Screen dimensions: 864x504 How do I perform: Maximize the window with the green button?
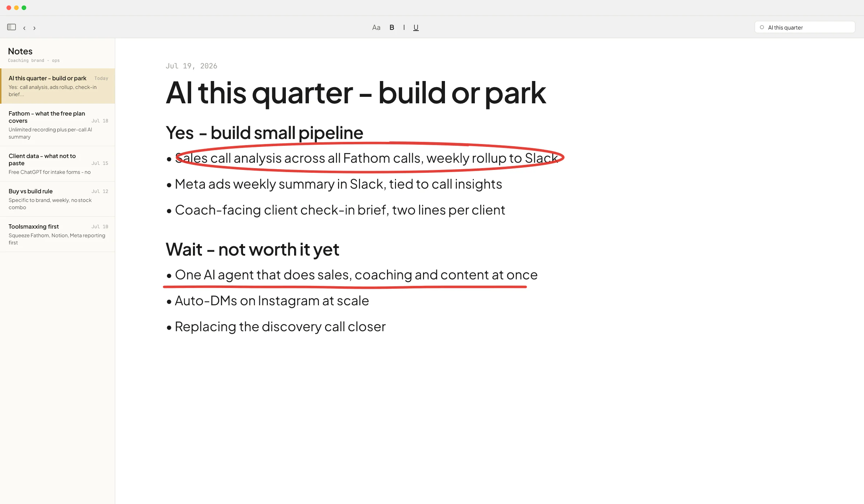(24, 8)
